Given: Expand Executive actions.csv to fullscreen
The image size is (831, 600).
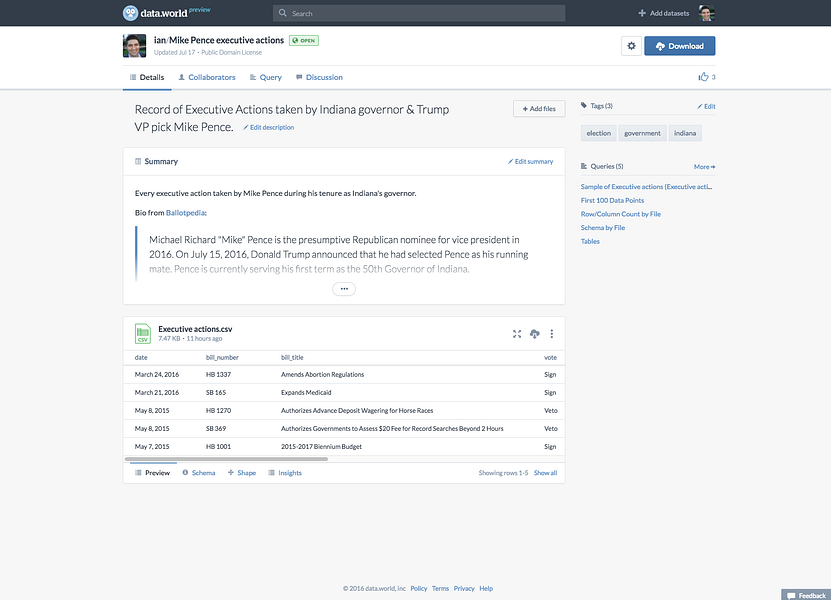Looking at the screenshot, I should (x=517, y=334).
